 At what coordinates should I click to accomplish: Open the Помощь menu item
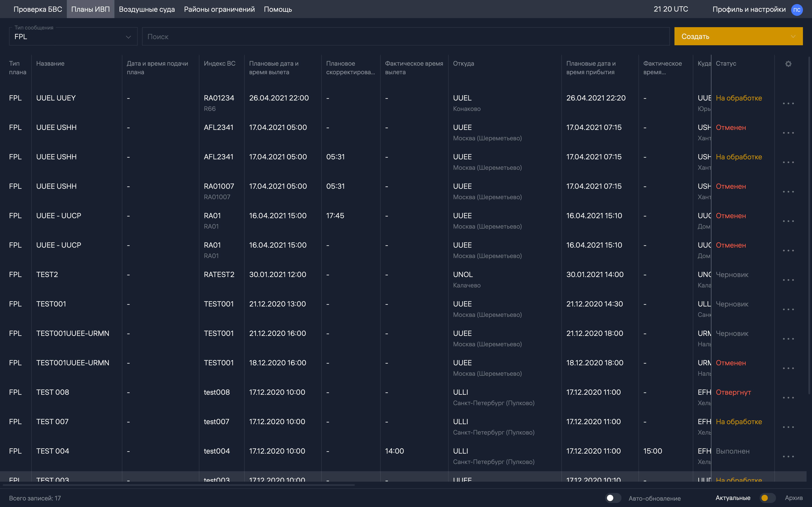tap(278, 9)
